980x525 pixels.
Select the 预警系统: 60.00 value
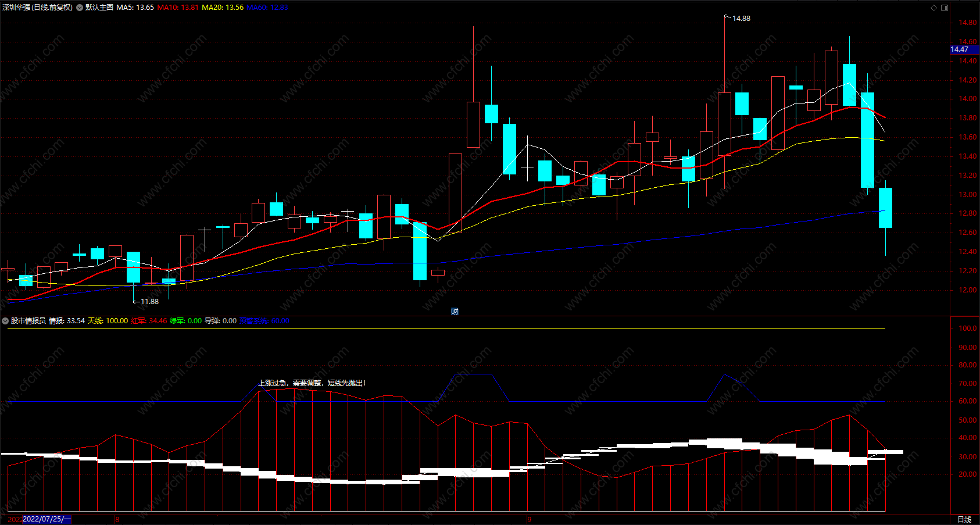(264, 321)
